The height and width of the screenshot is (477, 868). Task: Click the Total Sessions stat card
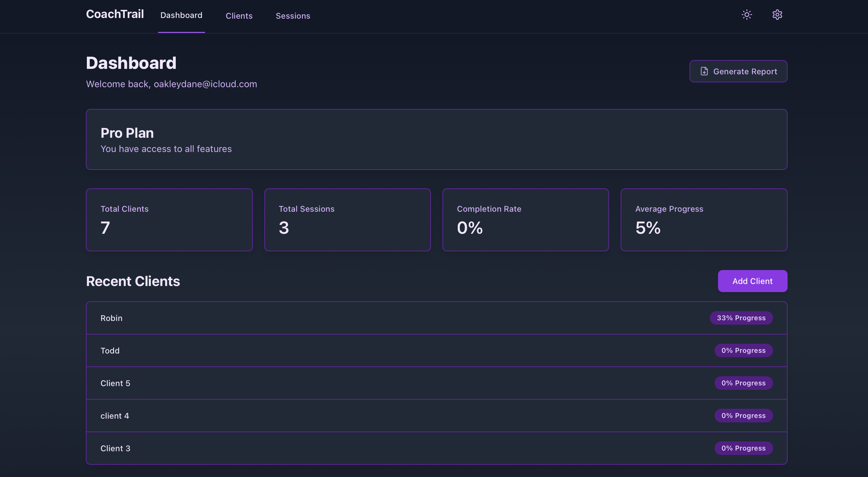click(347, 220)
